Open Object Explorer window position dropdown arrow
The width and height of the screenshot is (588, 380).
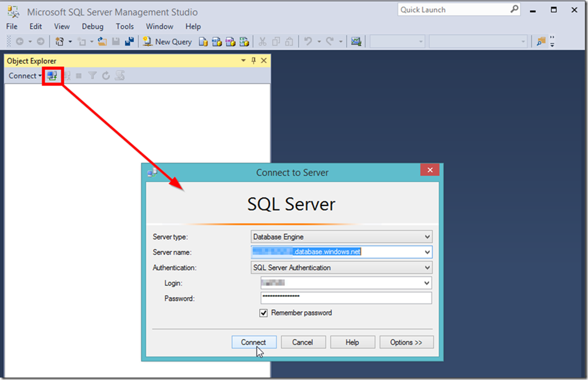click(243, 60)
